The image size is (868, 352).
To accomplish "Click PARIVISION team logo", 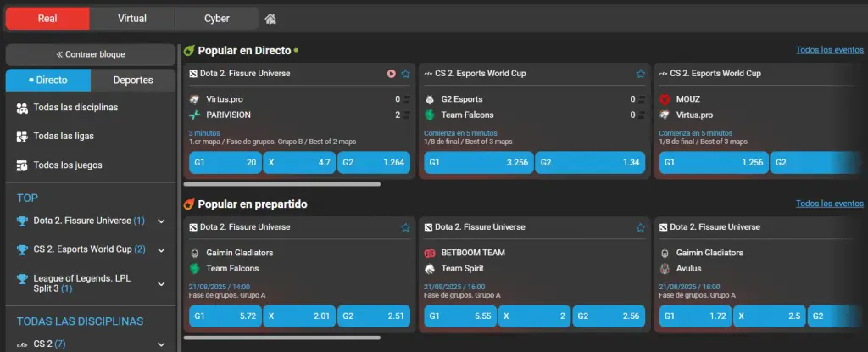I will 194,115.
